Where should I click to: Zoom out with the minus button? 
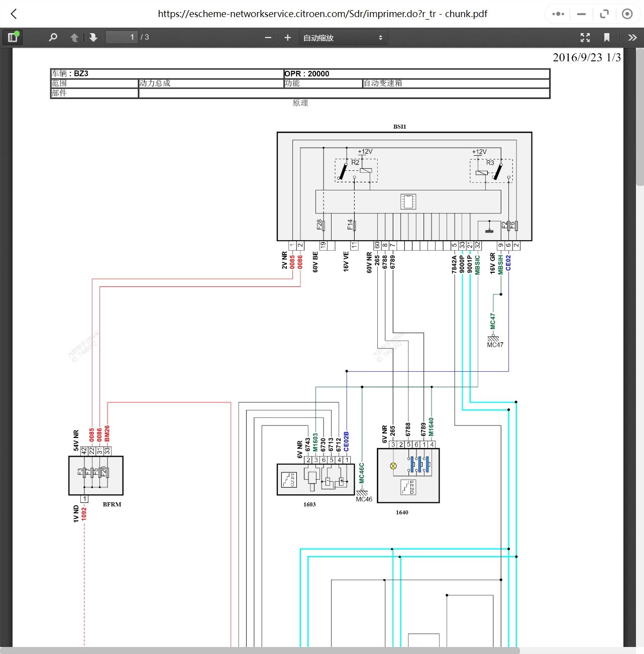pos(268,38)
